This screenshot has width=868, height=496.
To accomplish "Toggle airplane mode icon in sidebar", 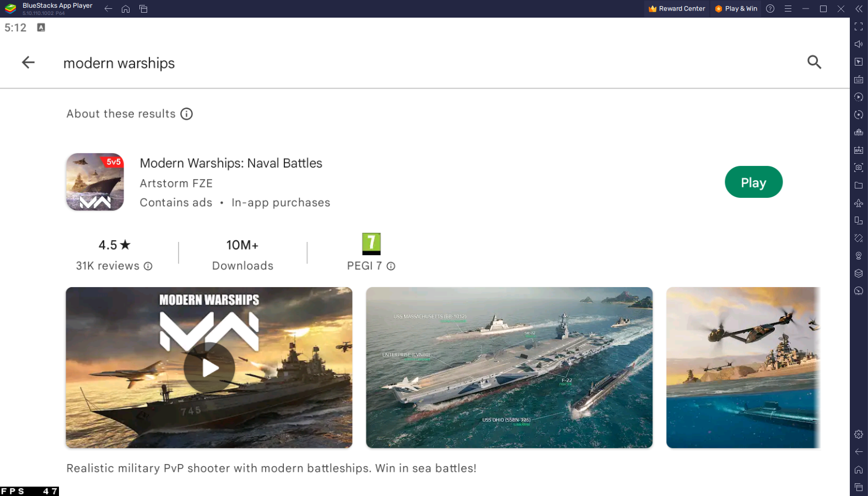I will [859, 203].
